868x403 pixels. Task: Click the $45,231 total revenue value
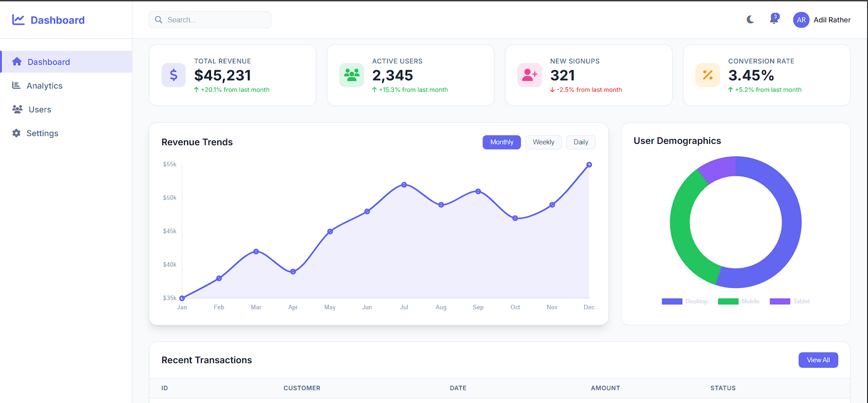pyautogui.click(x=223, y=75)
